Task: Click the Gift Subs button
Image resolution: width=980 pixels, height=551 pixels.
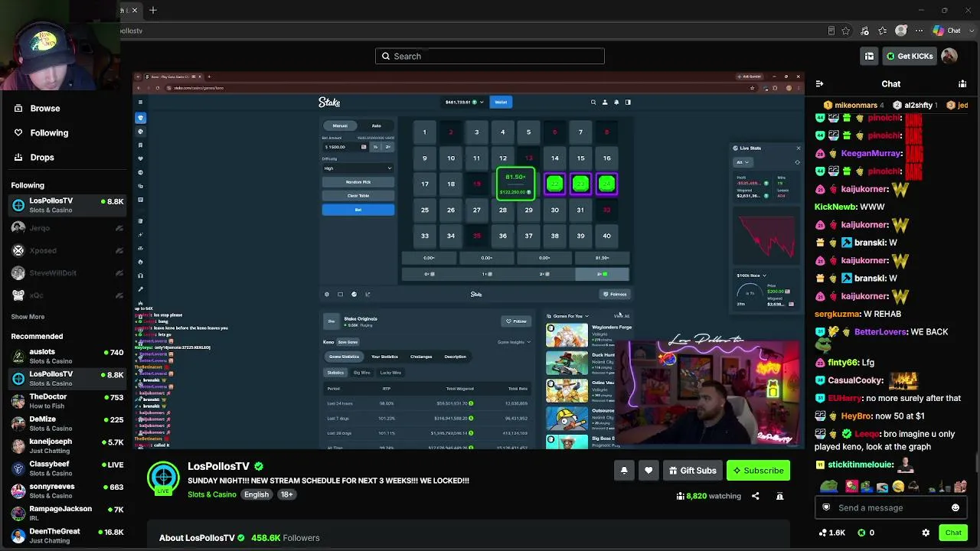Action: (x=692, y=471)
